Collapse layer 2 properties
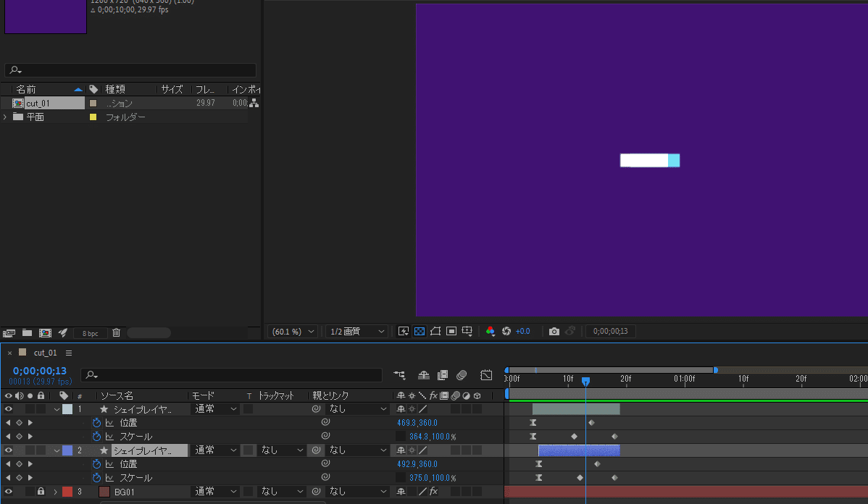Image resolution: width=868 pixels, height=504 pixels. [57, 451]
